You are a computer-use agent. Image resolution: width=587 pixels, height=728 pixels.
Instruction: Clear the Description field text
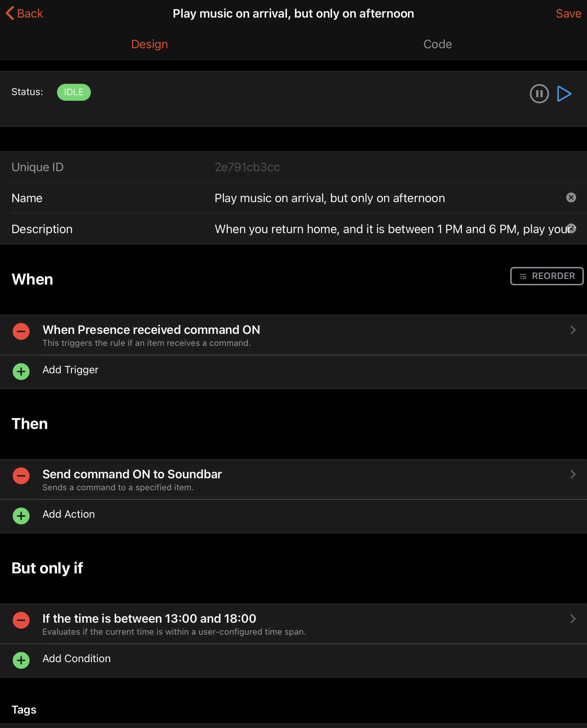572,229
